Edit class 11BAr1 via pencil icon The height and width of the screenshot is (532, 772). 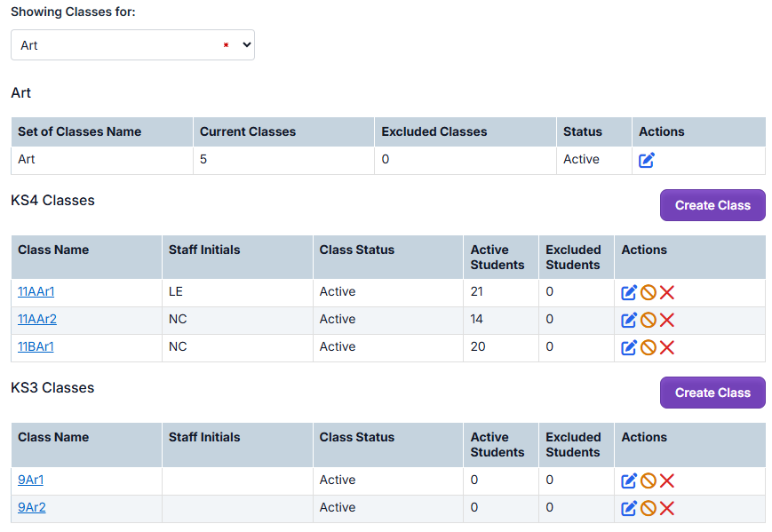point(629,347)
